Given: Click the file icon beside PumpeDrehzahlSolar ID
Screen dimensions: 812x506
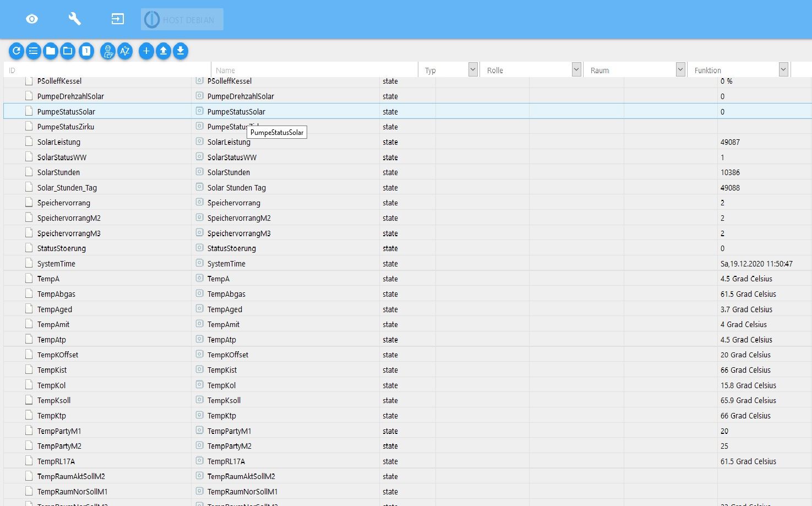Looking at the screenshot, I should pyautogui.click(x=29, y=96).
